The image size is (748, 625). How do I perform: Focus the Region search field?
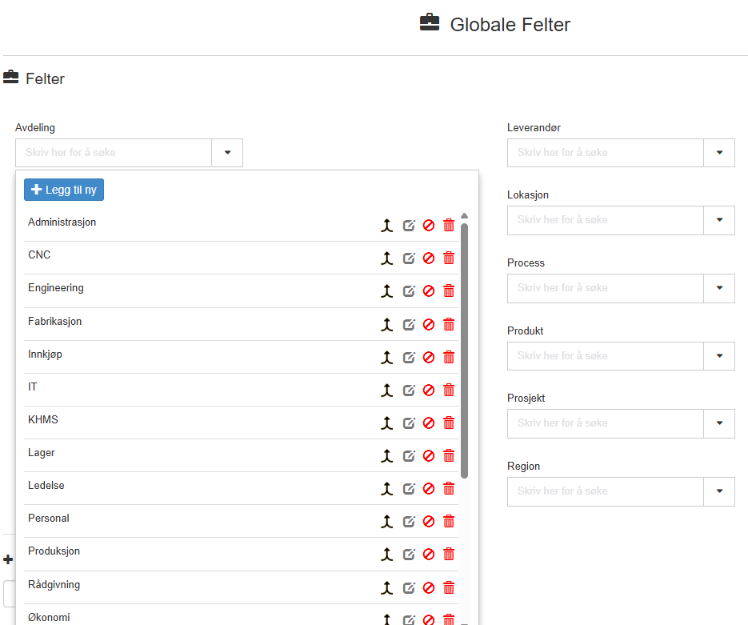pos(605,491)
